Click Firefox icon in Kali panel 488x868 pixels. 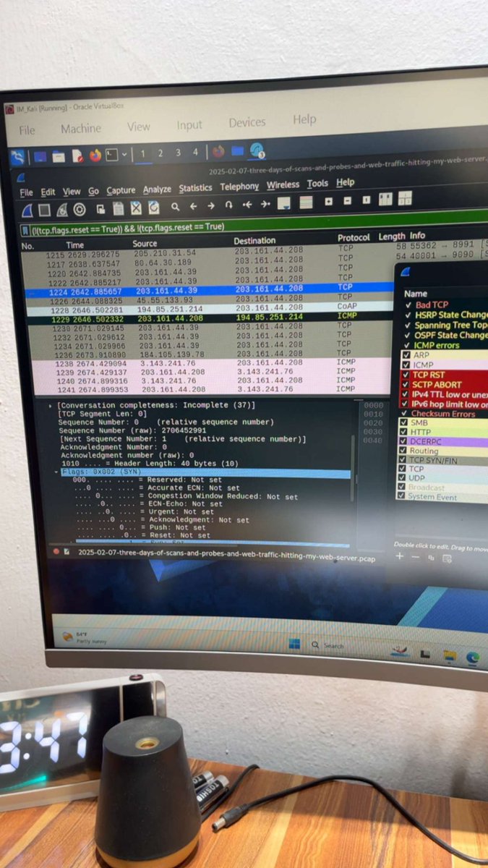(95, 155)
